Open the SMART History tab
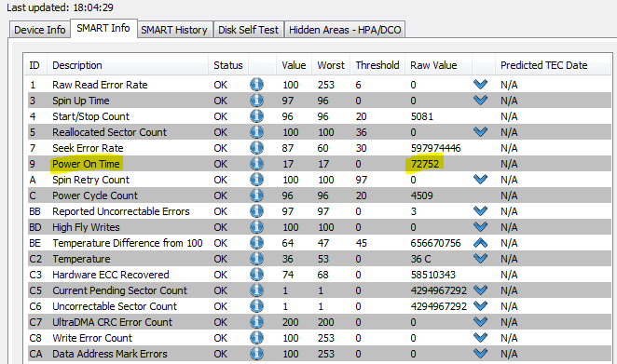This screenshot has height=364, width=617. tap(174, 30)
